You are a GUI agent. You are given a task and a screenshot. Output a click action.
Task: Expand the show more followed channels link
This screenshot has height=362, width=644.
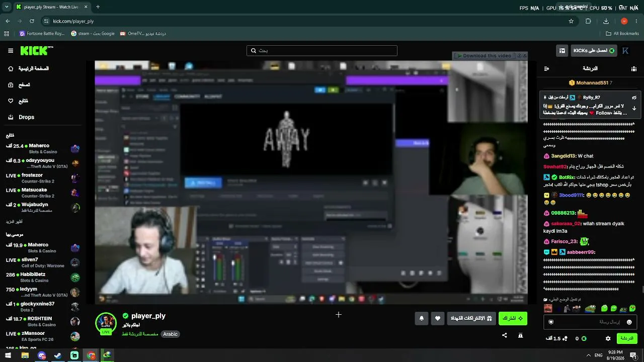click(x=14, y=222)
